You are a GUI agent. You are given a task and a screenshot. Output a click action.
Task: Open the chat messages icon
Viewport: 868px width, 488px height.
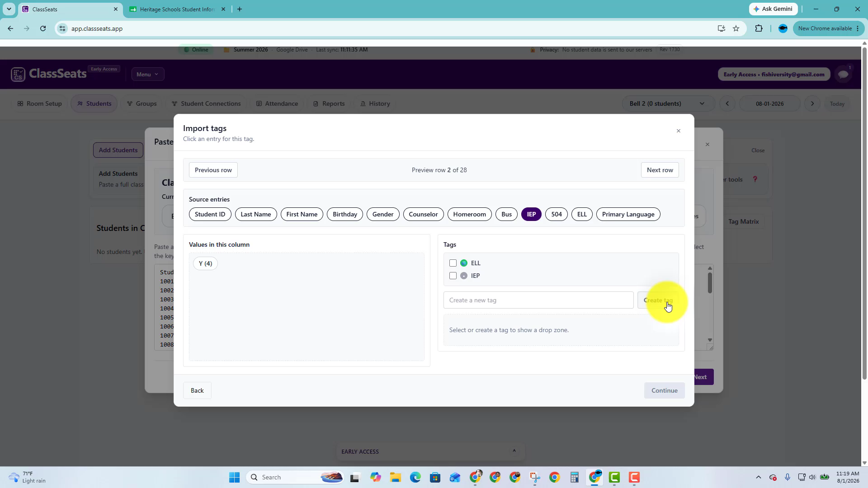843,74
